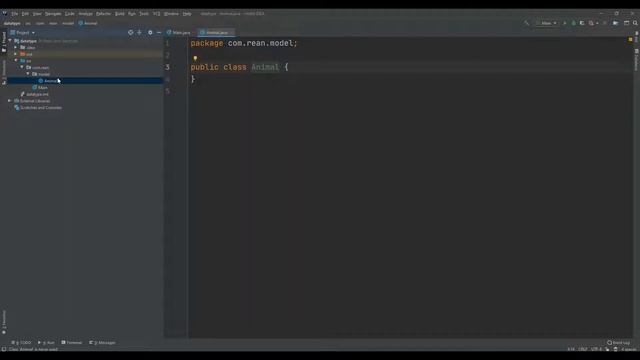The width and height of the screenshot is (640, 360).
Task: Click the datatypes breadcrumb in navigation bar
Action: [12, 23]
